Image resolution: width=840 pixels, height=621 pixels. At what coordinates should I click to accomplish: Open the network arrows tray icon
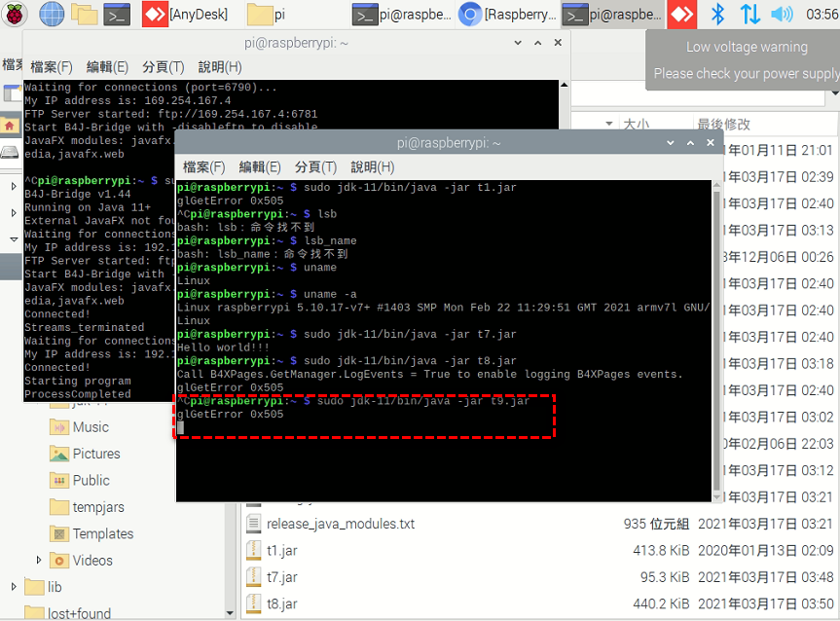click(750, 15)
